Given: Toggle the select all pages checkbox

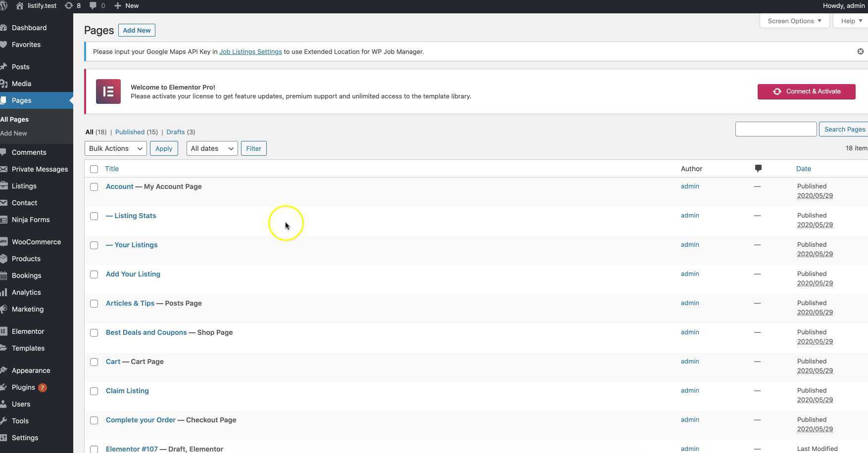Looking at the screenshot, I should click(x=94, y=169).
